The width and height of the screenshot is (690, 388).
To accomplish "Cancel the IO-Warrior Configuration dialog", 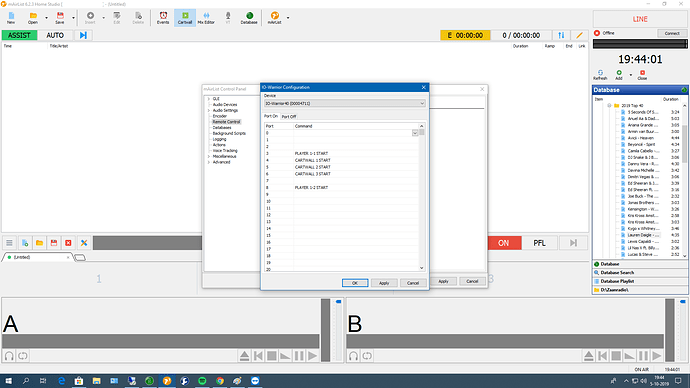I will 413,283.
